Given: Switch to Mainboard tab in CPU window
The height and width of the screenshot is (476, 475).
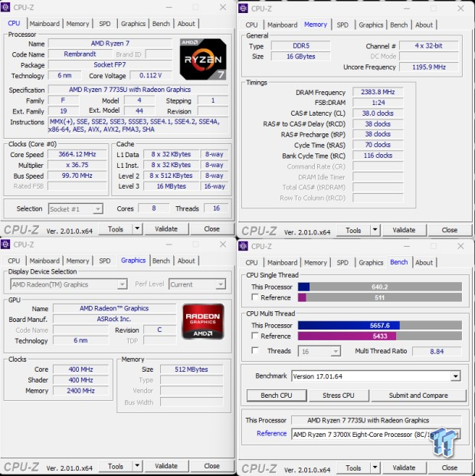Looking at the screenshot, I should point(44,24).
